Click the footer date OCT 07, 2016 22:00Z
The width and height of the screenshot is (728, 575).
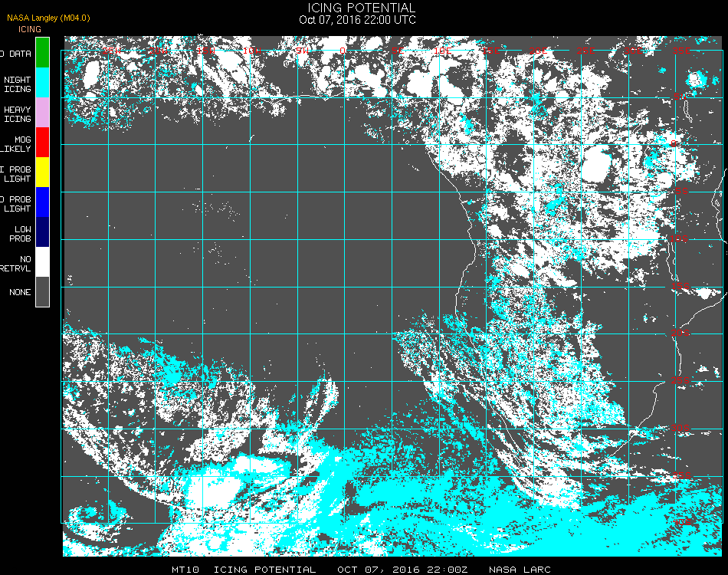point(402,570)
